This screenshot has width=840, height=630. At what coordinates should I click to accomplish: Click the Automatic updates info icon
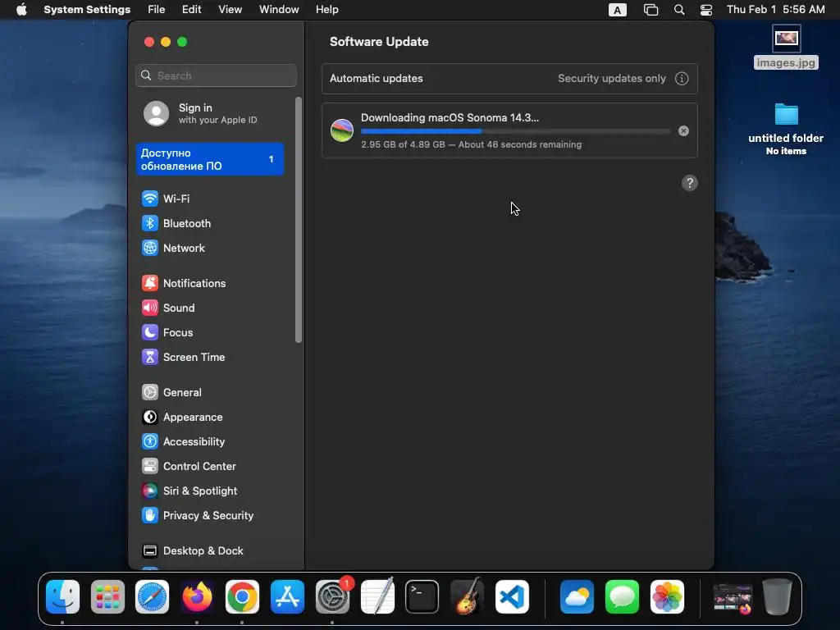pos(682,79)
